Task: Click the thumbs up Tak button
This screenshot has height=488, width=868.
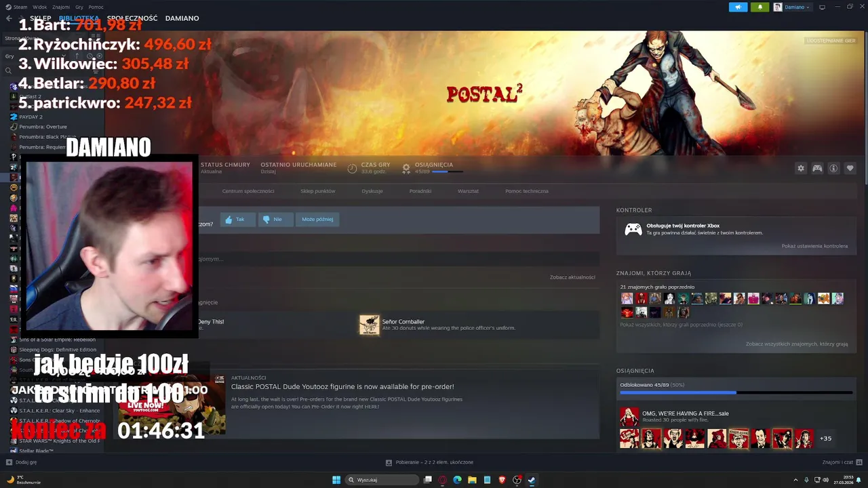Action: click(237, 219)
